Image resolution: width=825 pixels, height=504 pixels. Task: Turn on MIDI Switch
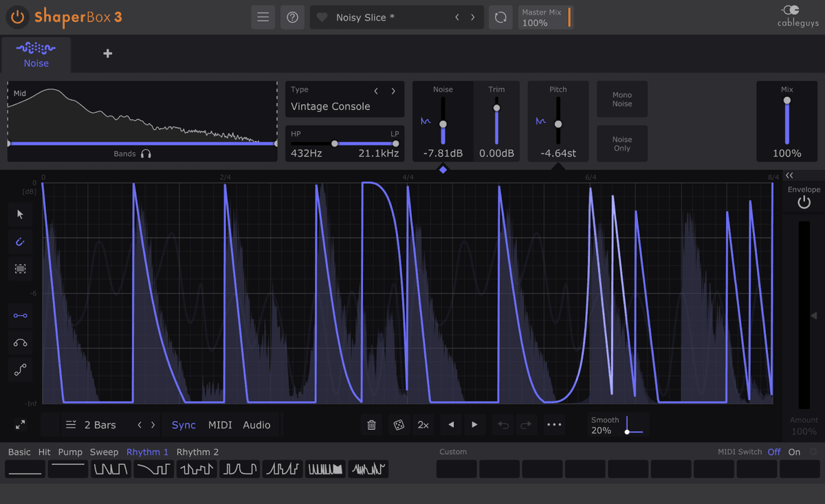(x=794, y=452)
